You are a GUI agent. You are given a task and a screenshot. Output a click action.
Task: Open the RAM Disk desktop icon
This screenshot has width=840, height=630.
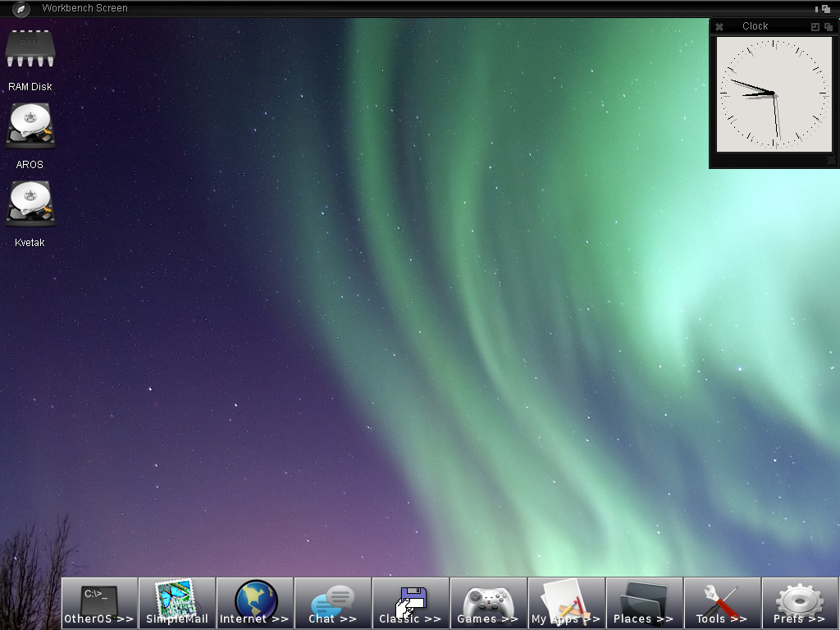(x=30, y=51)
